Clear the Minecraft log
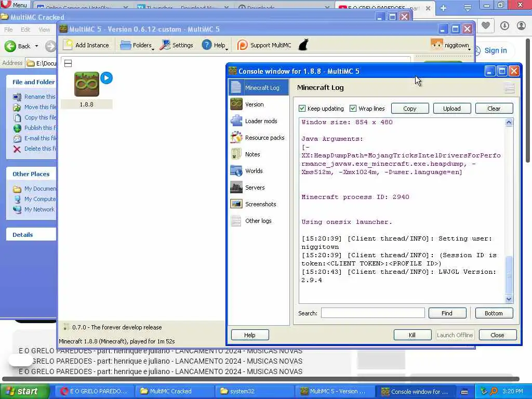 coord(494,109)
